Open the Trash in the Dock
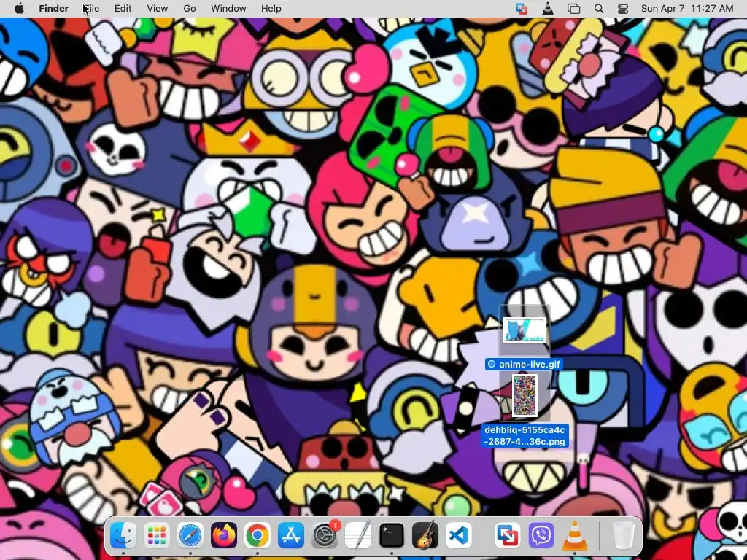 [x=623, y=534]
